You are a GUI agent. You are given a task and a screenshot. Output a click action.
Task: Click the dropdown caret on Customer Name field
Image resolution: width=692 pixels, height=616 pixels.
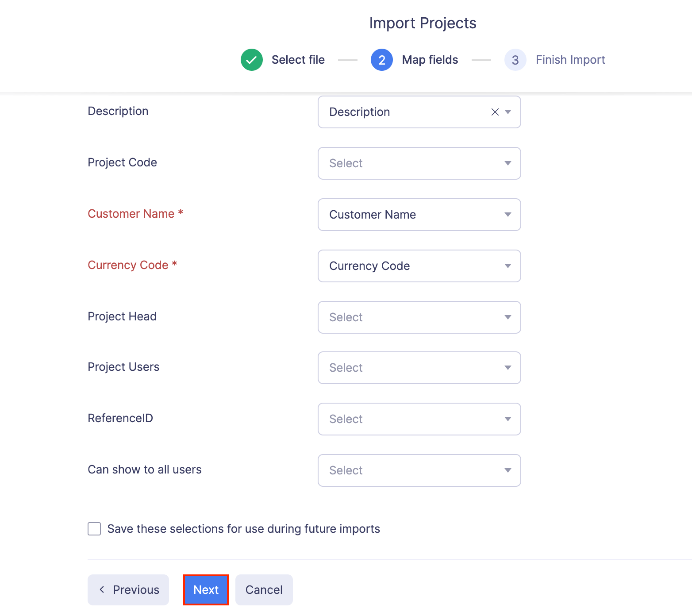tap(507, 215)
